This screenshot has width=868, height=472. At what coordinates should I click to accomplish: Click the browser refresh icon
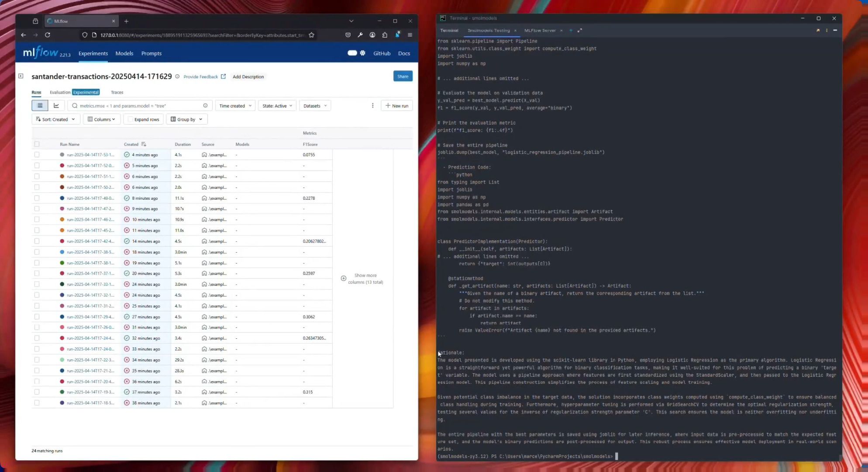coord(48,35)
